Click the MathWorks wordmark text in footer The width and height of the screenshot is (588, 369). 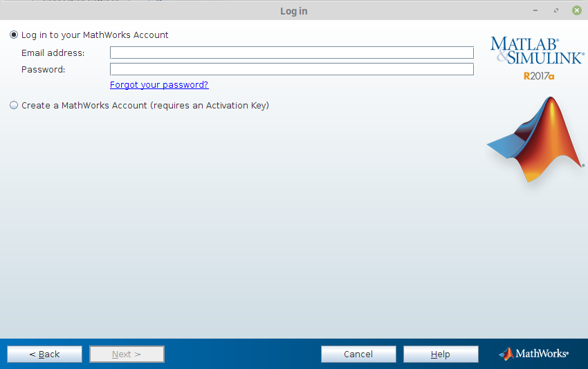pos(542,354)
